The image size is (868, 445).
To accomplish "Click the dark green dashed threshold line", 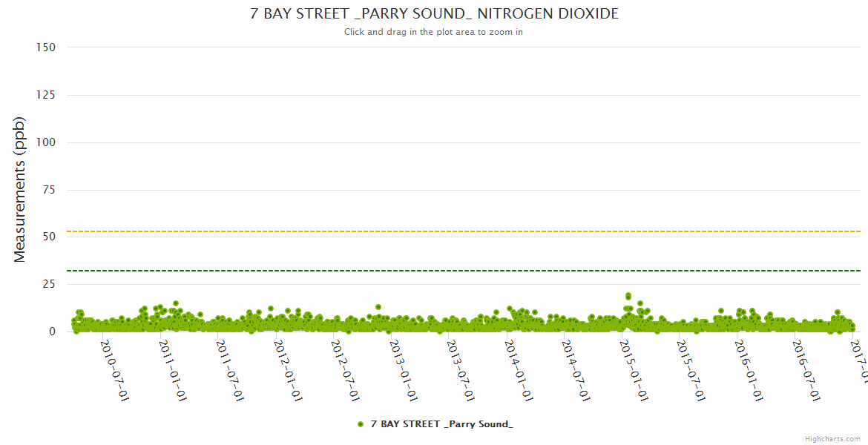I will point(445,271).
